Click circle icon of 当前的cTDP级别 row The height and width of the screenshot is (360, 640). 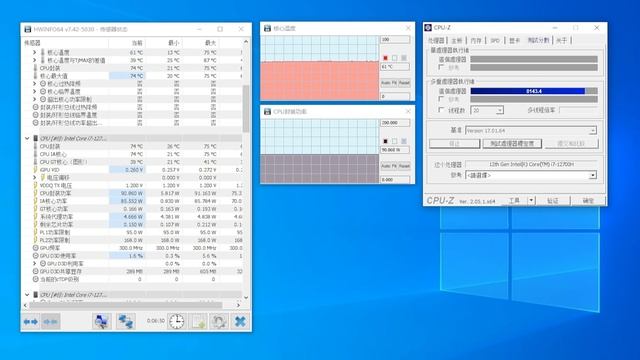click(x=36, y=279)
